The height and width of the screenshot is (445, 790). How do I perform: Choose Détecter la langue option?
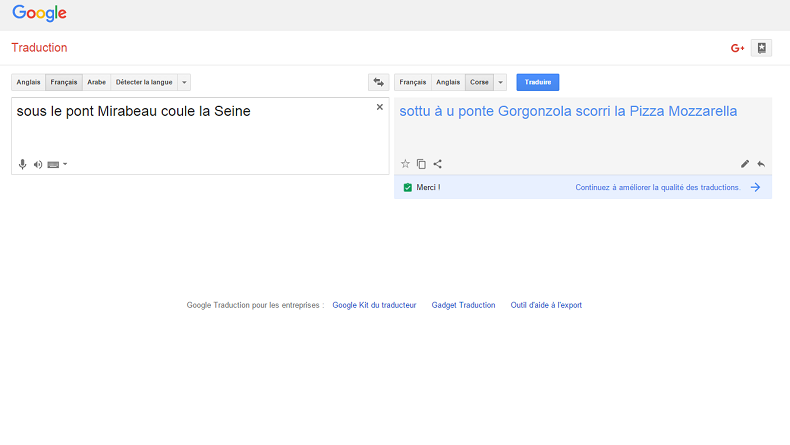144,82
